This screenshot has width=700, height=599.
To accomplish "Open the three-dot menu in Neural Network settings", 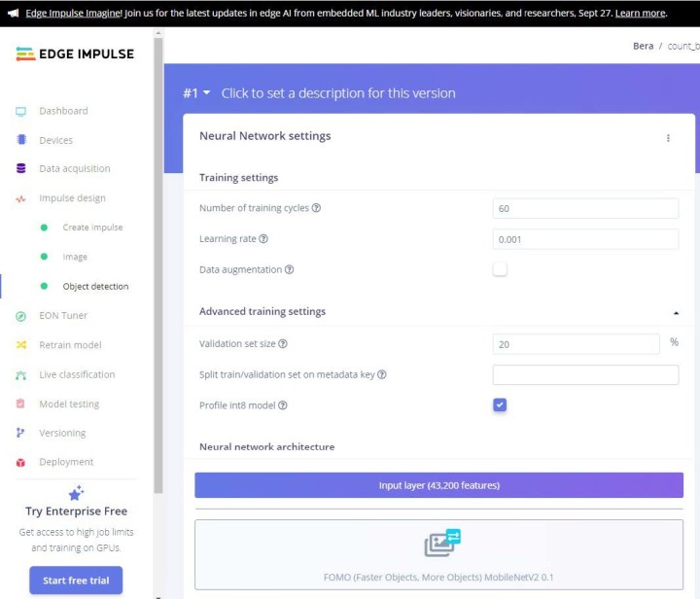I will [x=668, y=138].
